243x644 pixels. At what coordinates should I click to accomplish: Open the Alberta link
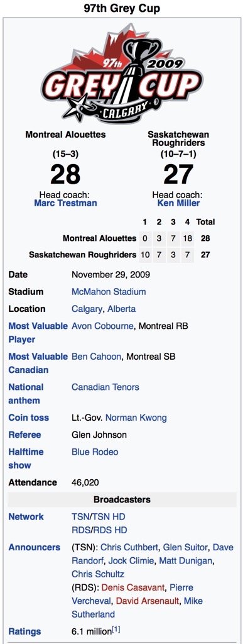tap(121, 309)
